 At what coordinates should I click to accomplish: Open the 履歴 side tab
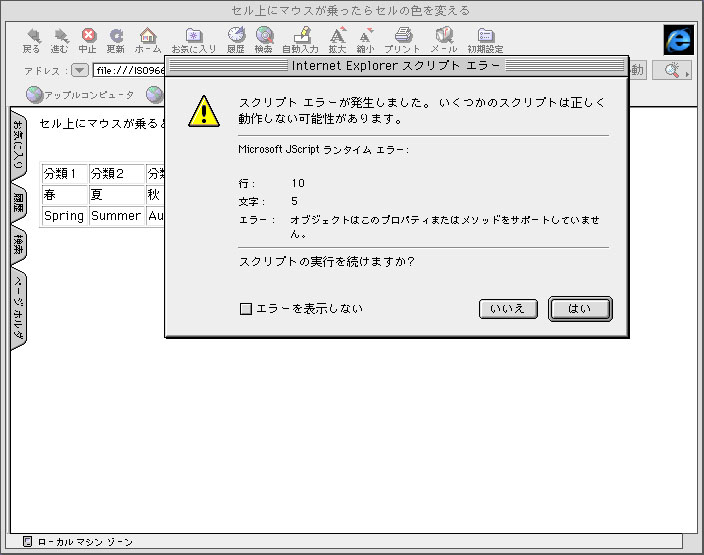tap(18, 203)
